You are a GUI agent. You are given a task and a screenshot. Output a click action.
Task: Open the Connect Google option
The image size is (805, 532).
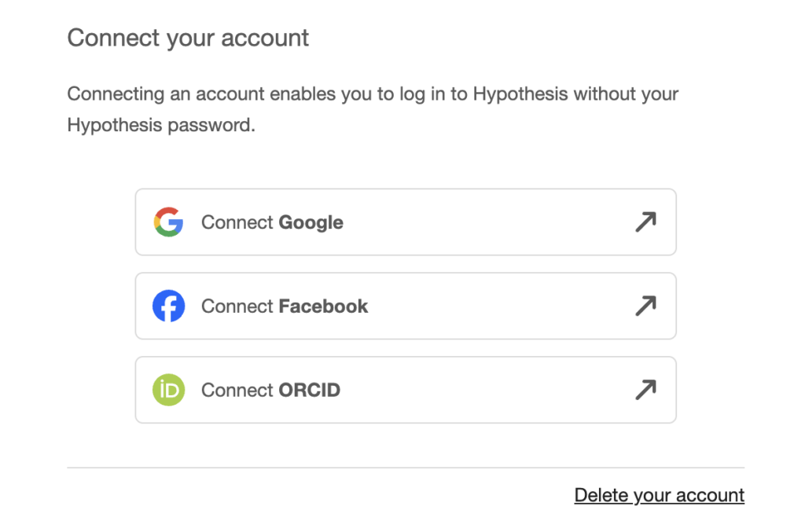[x=406, y=222]
